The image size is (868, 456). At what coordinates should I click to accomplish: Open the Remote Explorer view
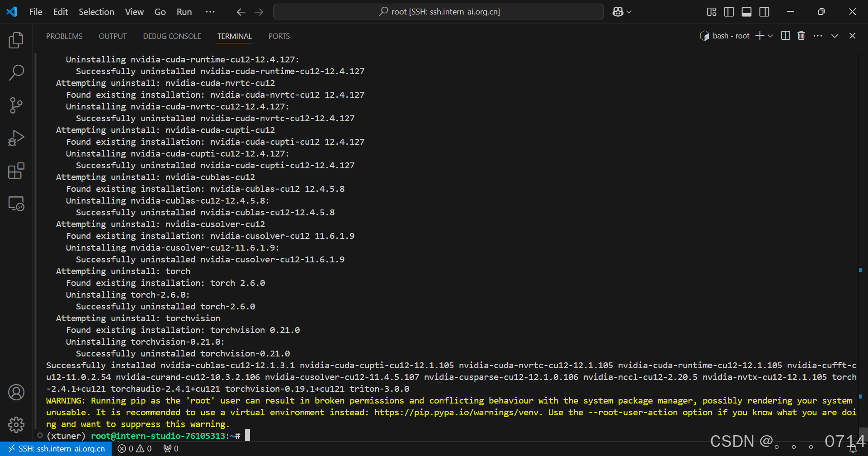pos(16,204)
